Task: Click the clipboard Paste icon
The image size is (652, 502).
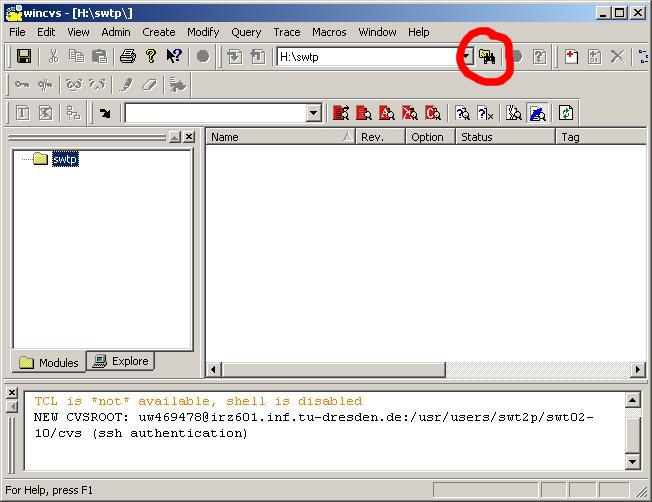Action: click(99, 56)
